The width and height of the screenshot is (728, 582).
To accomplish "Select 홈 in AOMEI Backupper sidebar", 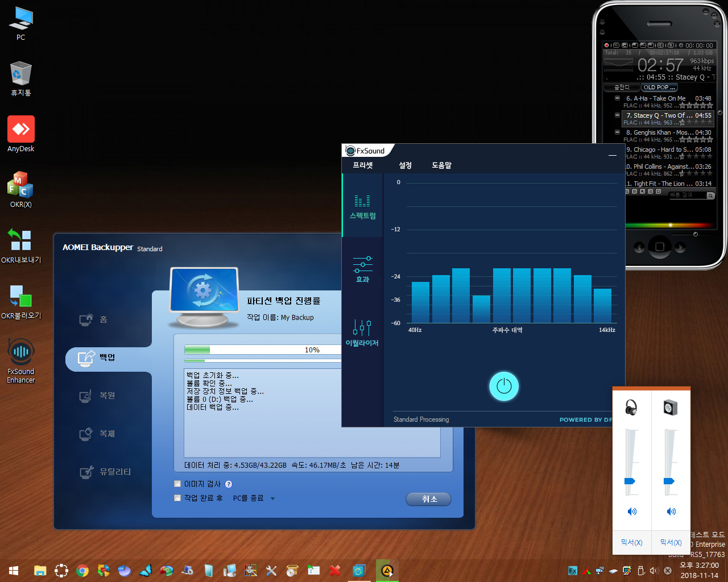I will pyautogui.click(x=93, y=319).
